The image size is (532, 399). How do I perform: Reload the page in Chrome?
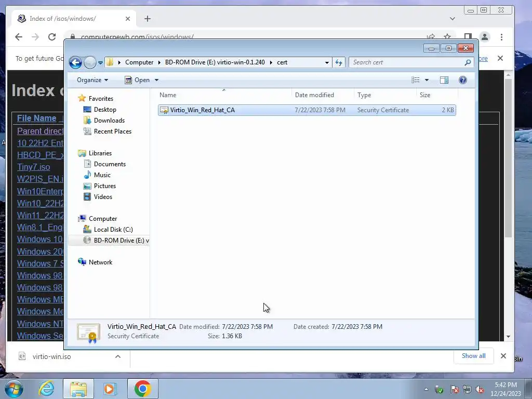tap(52, 37)
